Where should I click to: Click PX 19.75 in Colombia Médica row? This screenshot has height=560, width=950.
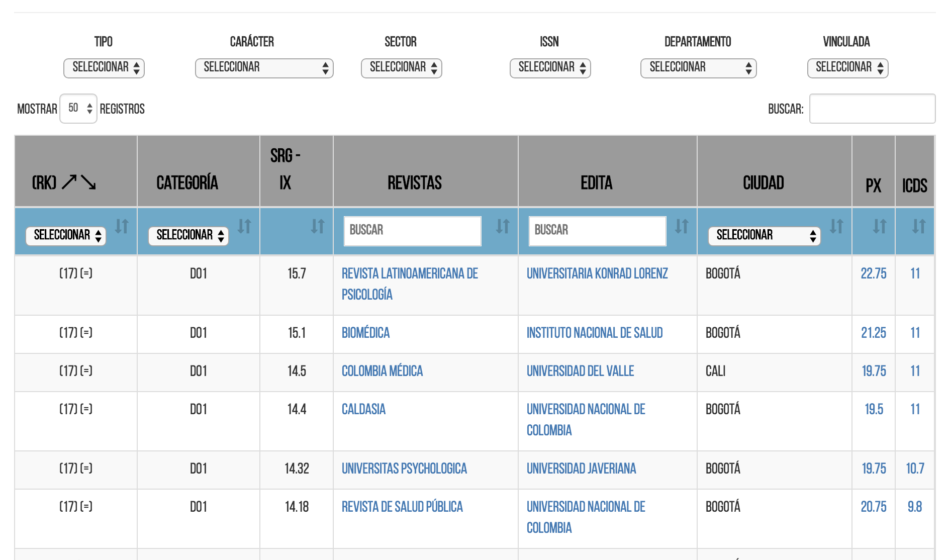coord(874,371)
